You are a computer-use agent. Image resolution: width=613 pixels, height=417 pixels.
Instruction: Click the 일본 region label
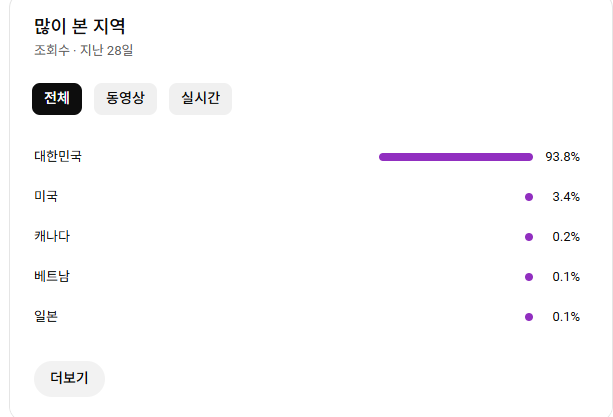(x=46, y=317)
